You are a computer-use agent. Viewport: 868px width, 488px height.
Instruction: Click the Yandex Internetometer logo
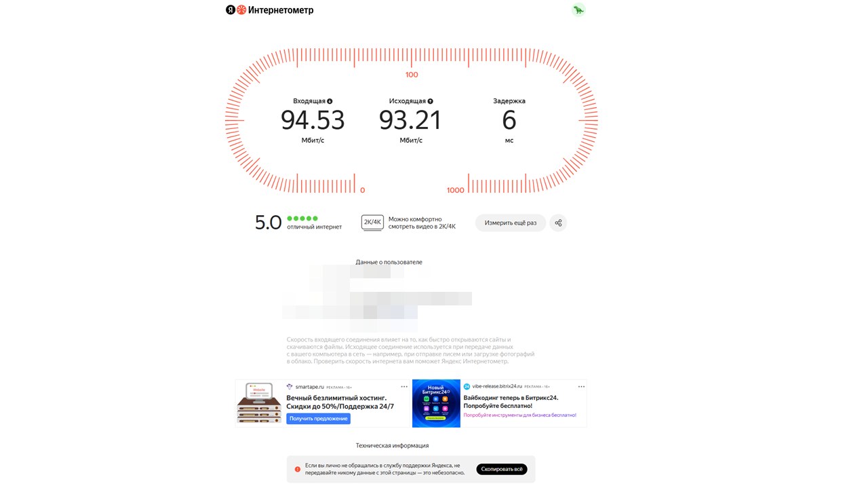pyautogui.click(x=270, y=10)
